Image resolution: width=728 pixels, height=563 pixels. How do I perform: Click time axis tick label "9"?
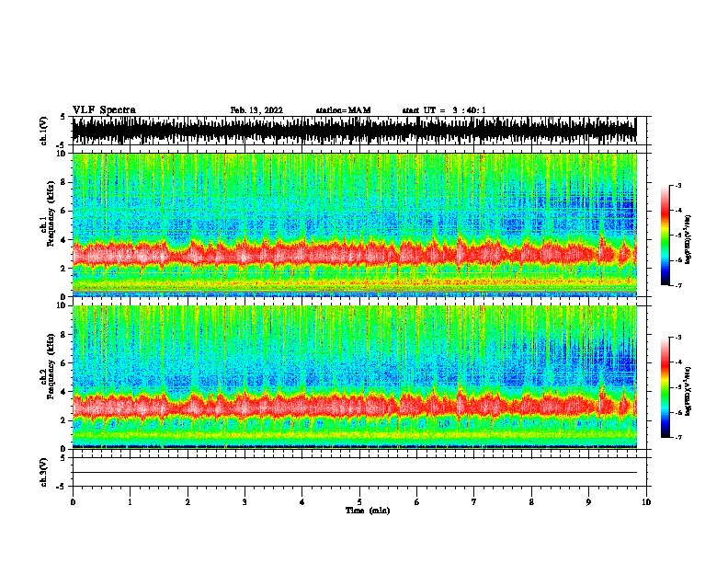click(588, 502)
